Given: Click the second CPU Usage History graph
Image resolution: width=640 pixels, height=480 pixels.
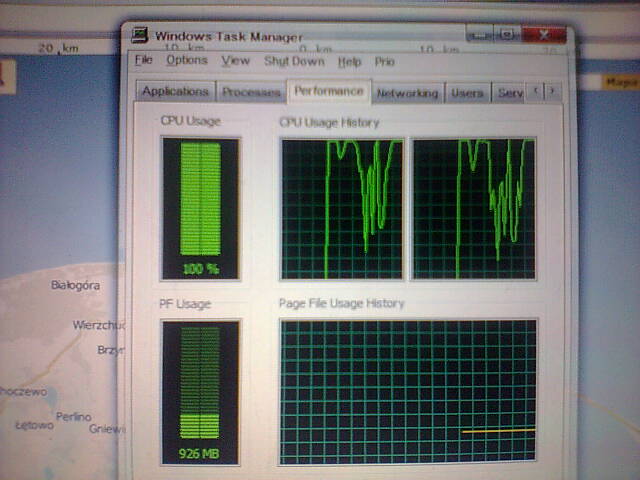Looking at the screenshot, I should tap(474, 209).
